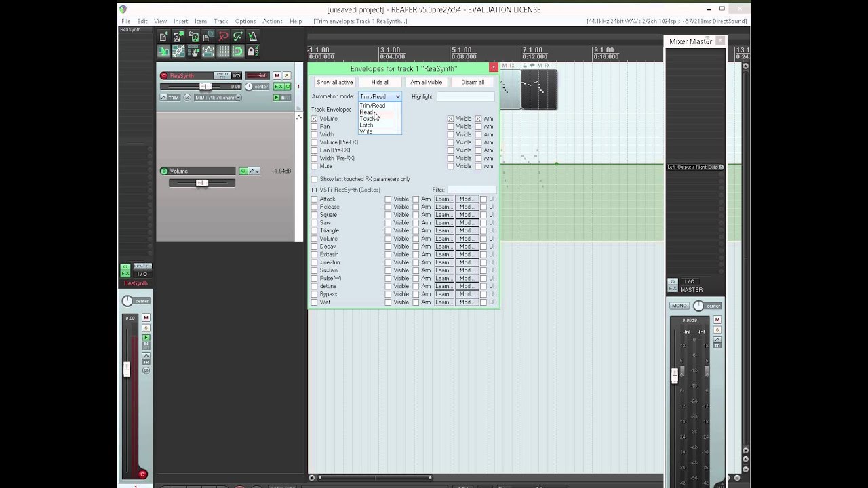Check Show last touched FX parameters only
The height and width of the screenshot is (488, 868).
pos(314,179)
